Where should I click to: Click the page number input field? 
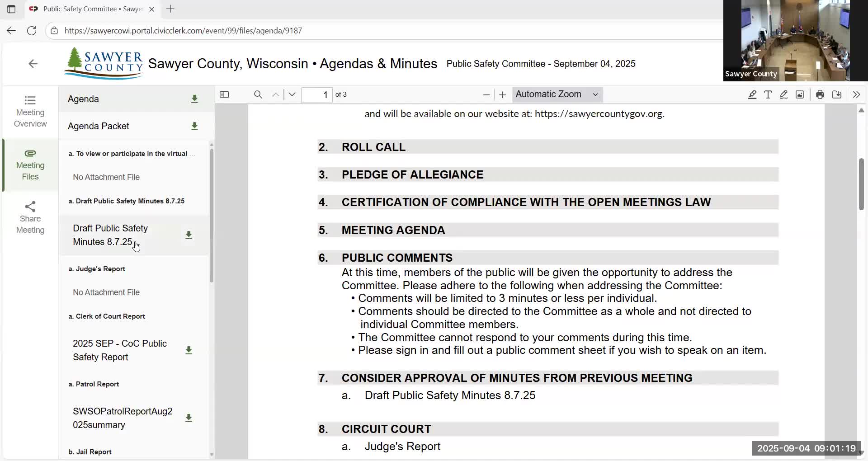317,94
